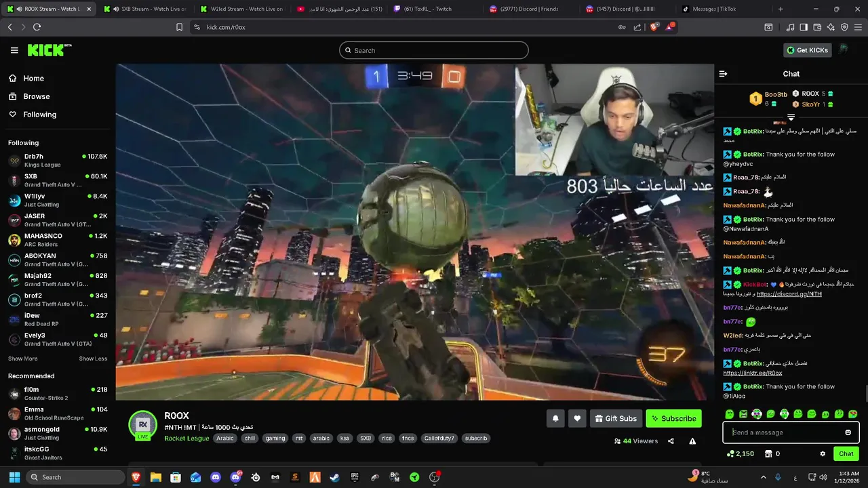
Task: Open iDew channel in Following list
Action: point(57,319)
